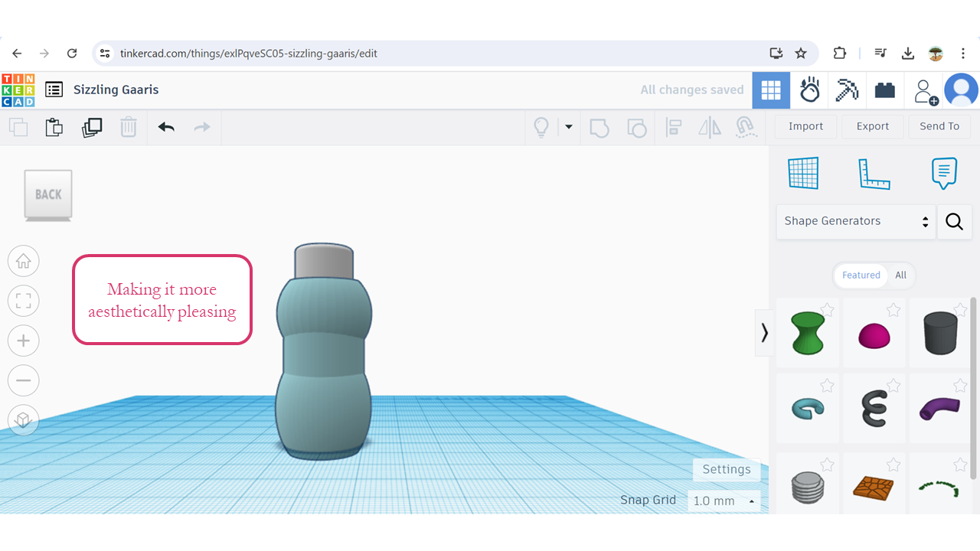
Task: Open the Shape Generators dropdown
Action: pyautogui.click(x=856, y=221)
